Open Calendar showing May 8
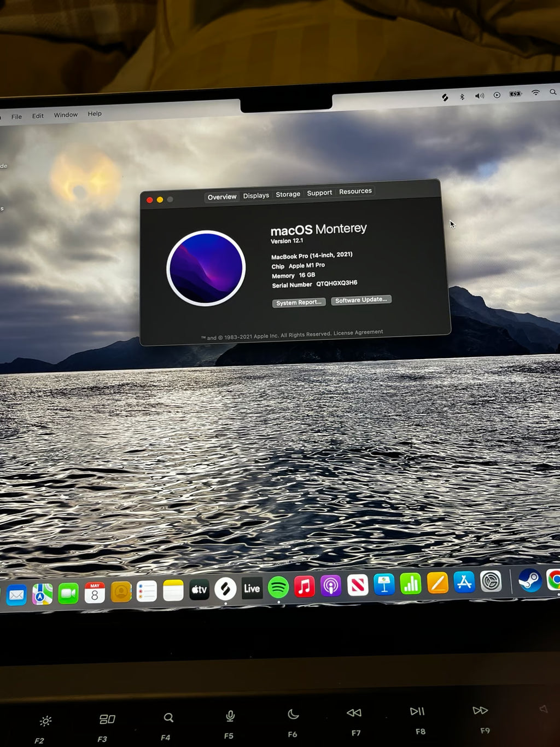The image size is (560, 747). click(x=96, y=593)
